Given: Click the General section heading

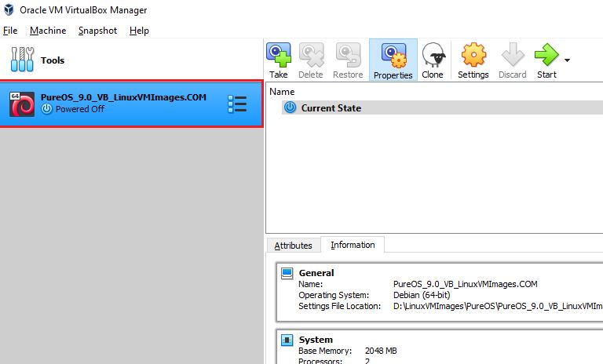Looking at the screenshot, I should click(316, 273).
